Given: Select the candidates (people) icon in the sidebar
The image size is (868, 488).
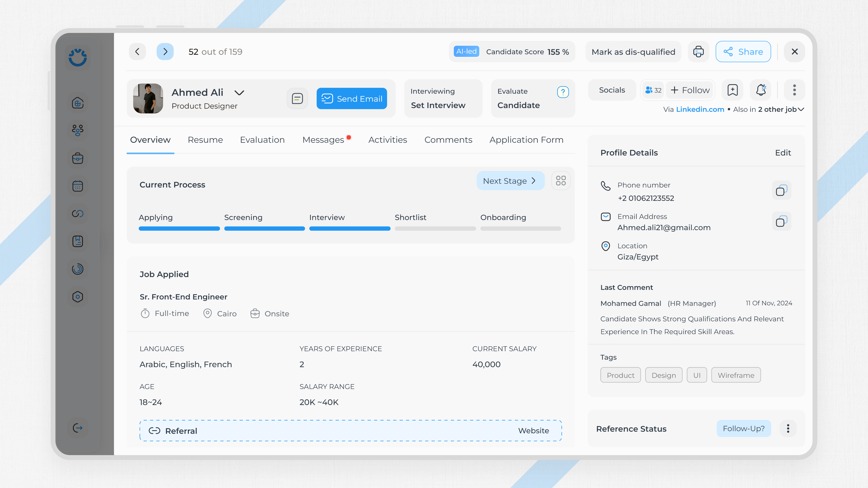Looking at the screenshot, I should pos(78,130).
